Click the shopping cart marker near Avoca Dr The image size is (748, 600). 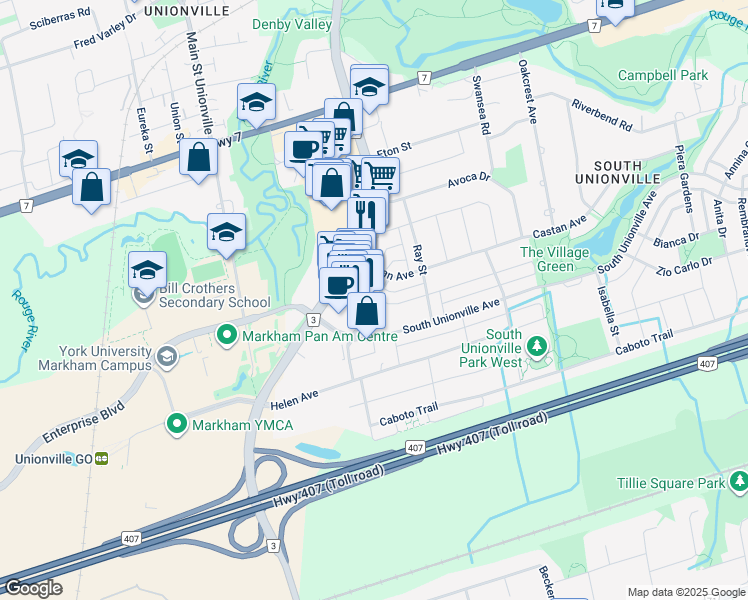381,175
